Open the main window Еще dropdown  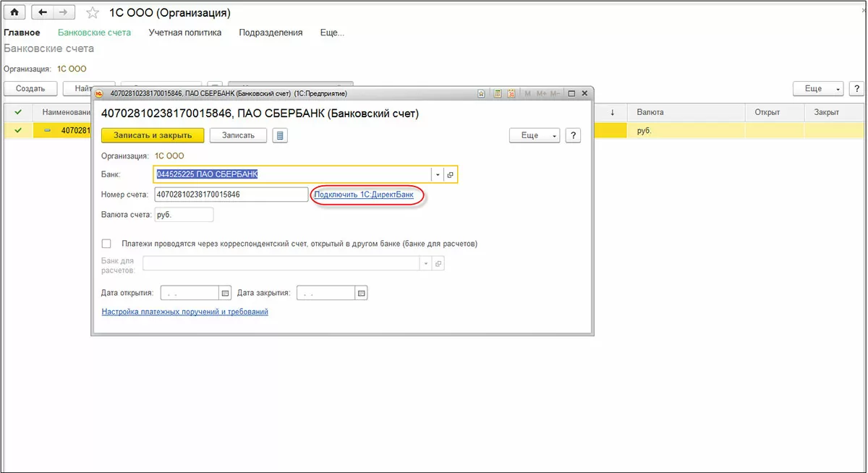[819, 88]
